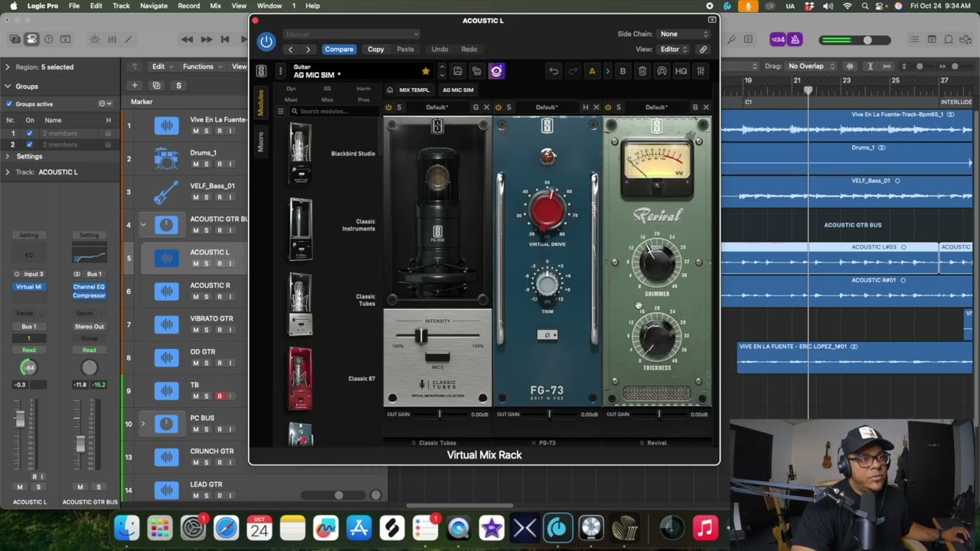Click the Compare button
980x551 pixels.
click(338, 49)
